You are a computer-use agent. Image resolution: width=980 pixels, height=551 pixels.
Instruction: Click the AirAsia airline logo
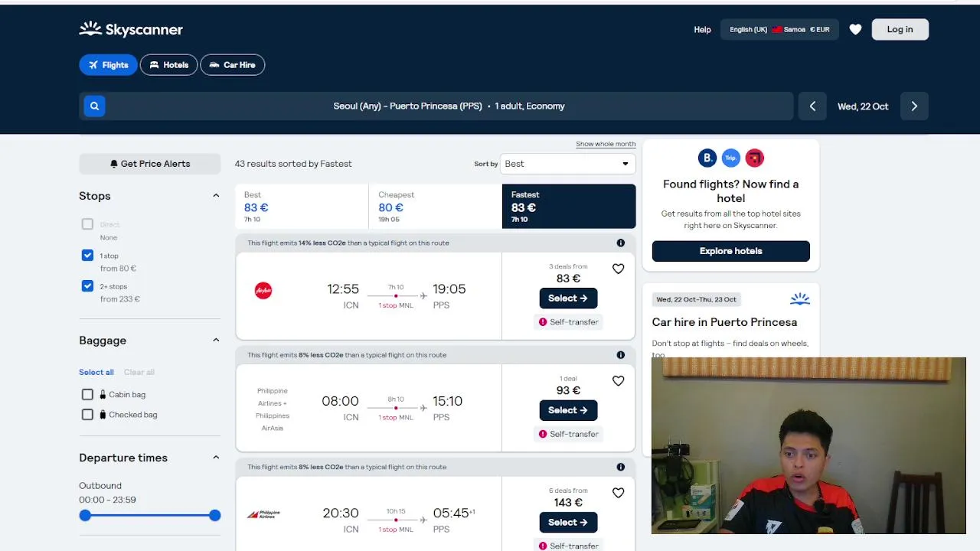tap(263, 290)
